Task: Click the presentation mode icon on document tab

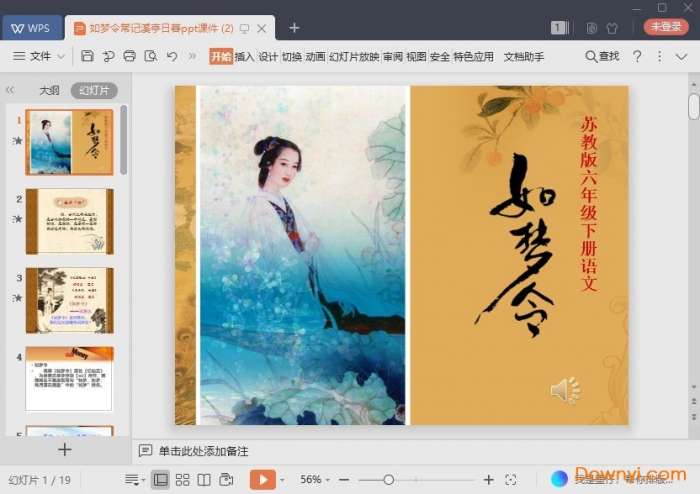Action: [244, 29]
